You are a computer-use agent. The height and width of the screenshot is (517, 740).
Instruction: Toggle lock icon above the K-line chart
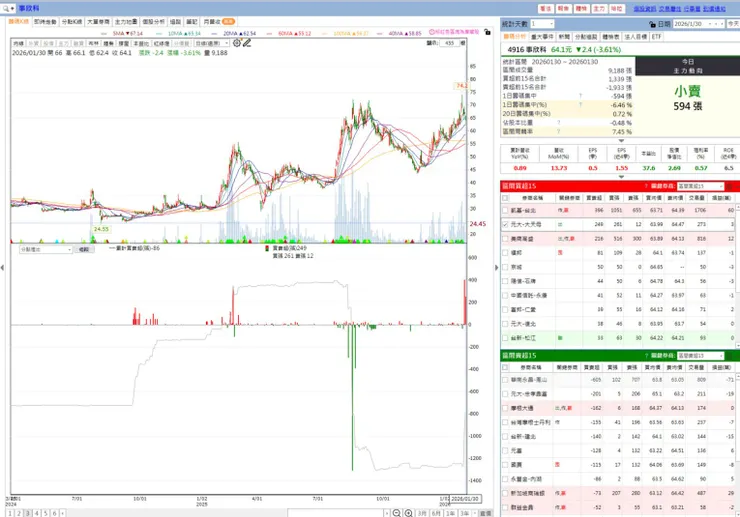tap(487, 32)
